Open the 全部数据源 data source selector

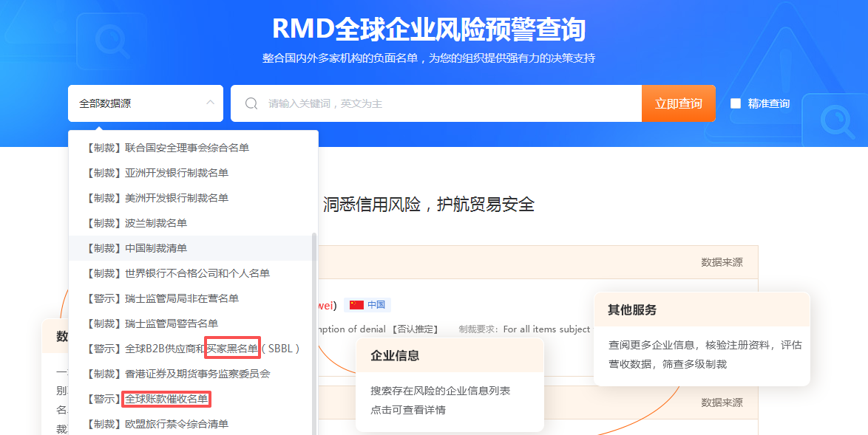(x=118, y=103)
